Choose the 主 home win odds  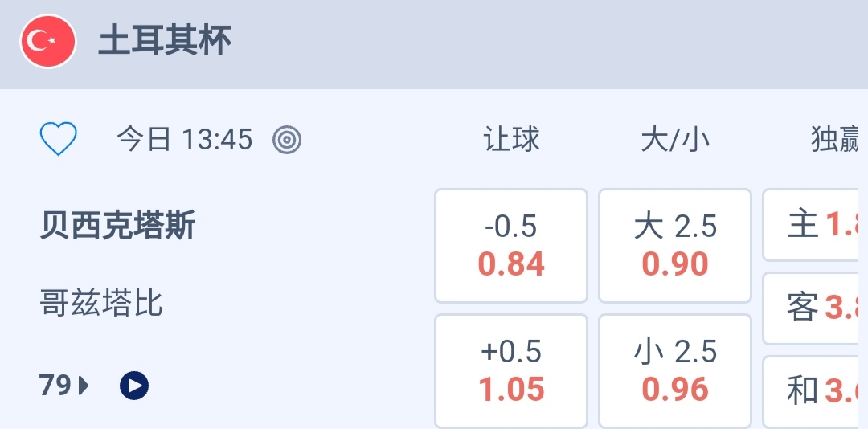tap(815, 225)
